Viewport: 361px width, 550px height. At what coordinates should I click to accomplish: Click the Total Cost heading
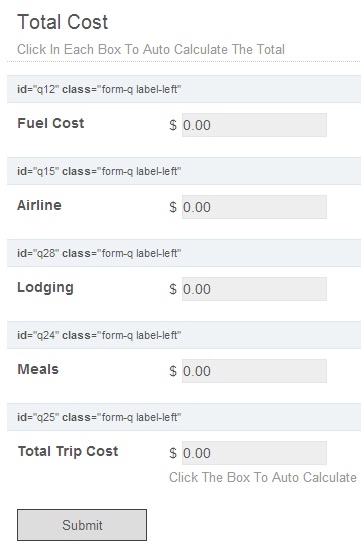63,22
